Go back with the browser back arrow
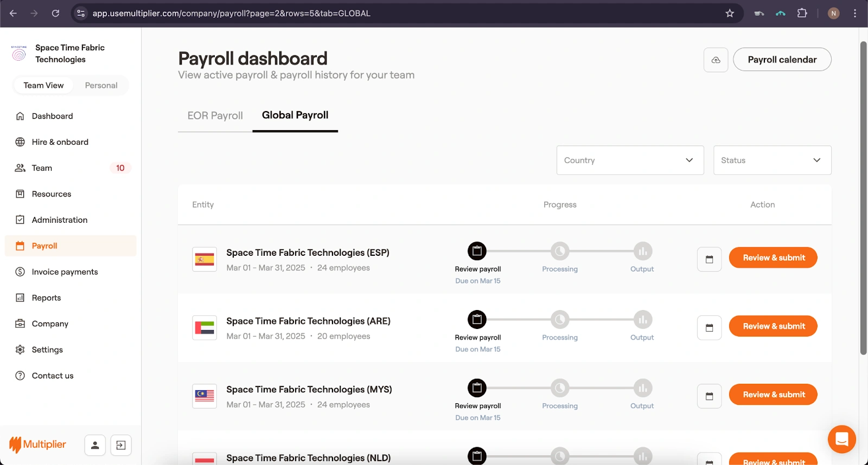 (x=14, y=14)
